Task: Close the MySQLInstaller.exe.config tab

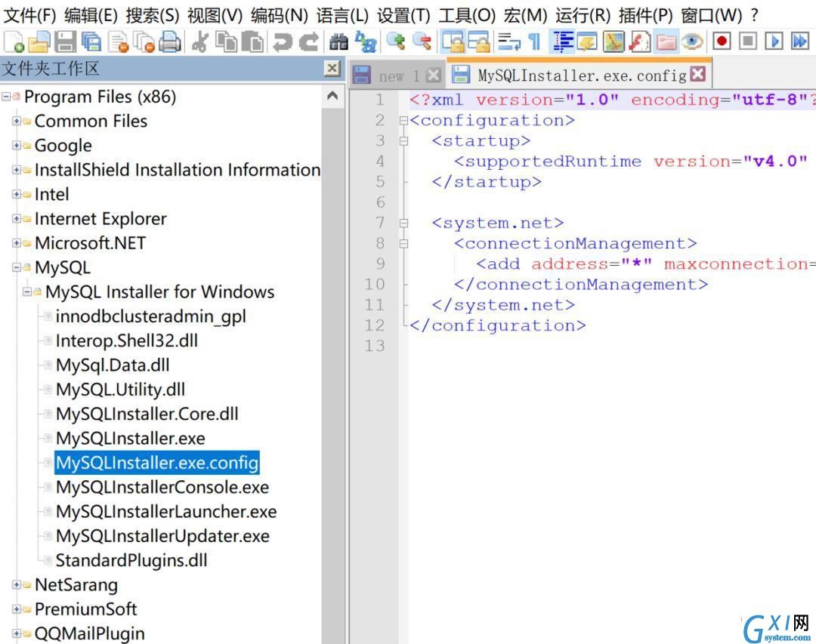Action: coord(698,75)
